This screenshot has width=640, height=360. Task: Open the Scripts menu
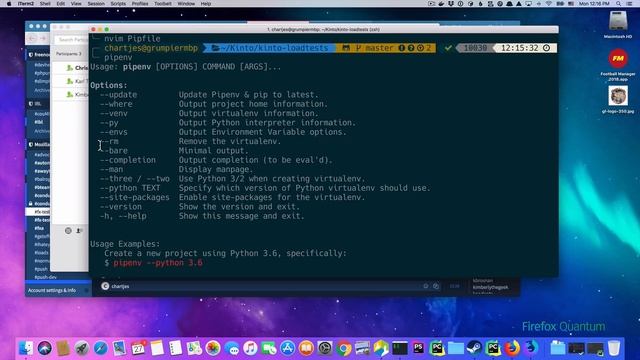[x=118, y=4]
